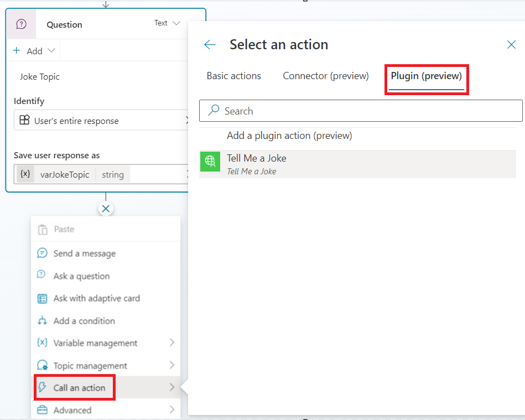This screenshot has width=525, height=420.
Task: Expand the Add dropdown in Question node
Action: click(34, 51)
